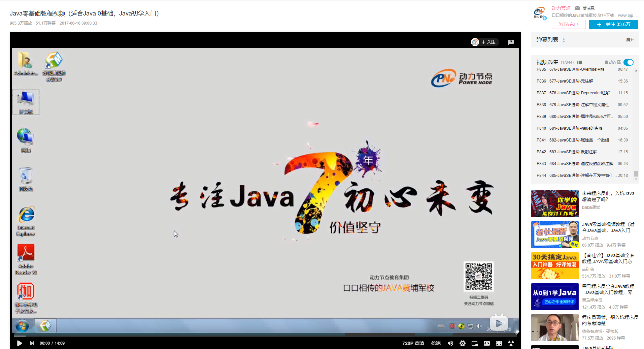The height and width of the screenshot is (349, 644).
Task: Expand the danmaku list with 展开
Action: point(630,40)
